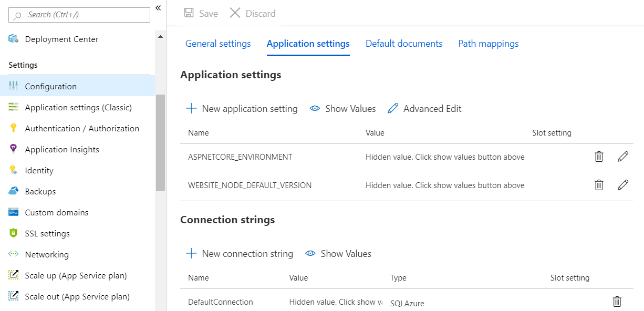The image size is (644, 311).
Task: Show Values for application settings
Action: [343, 109]
